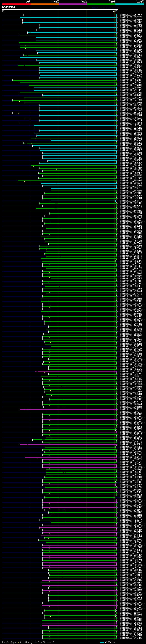Select hit label UniRef100_Q9FT98
This screenshot has height=644, width=146.
point(131,439)
